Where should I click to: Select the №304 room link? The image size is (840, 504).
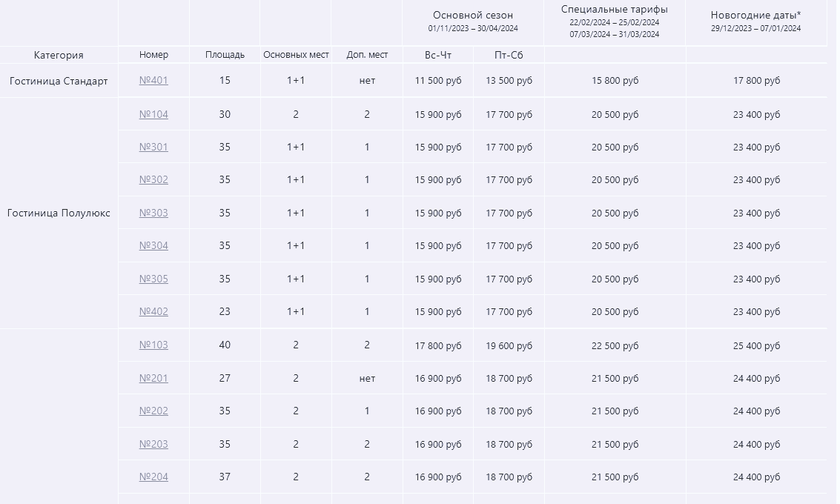tap(153, 245)
